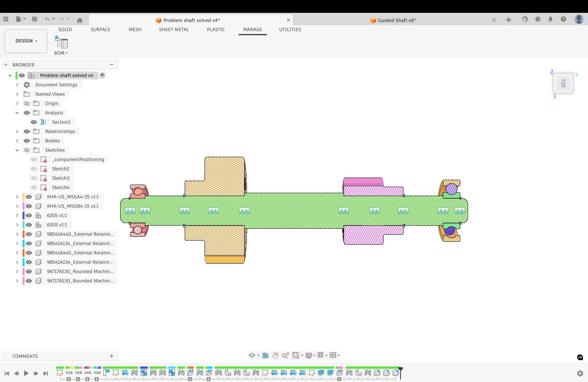Screen dimensions: 588x382
Task: Add a comment with plus button
Action: tap(112, 356)
